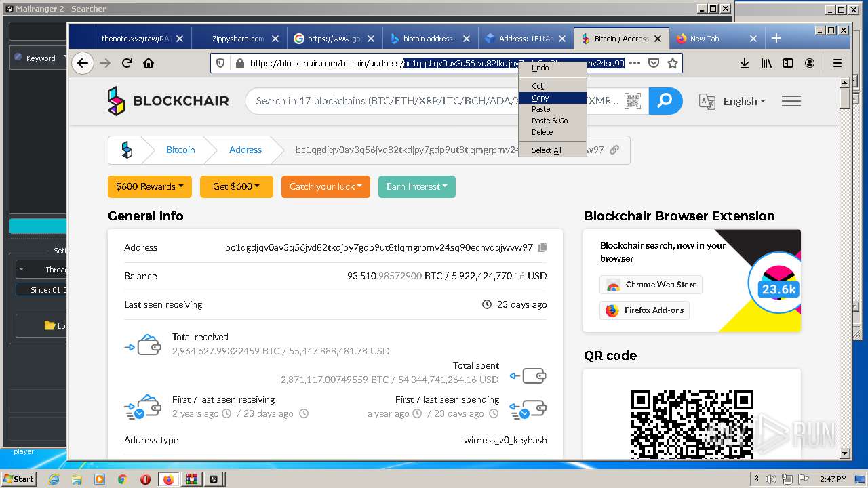Expand the Get $600 dropdown
Viewport: 868px width, 488px height.
(237, 186)
